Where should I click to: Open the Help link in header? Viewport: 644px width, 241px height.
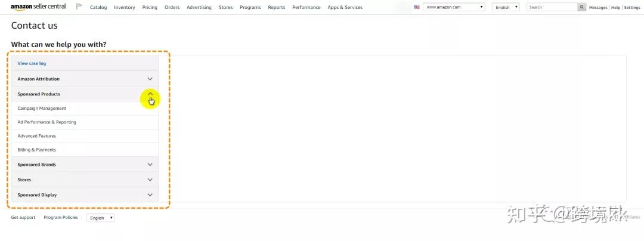pyautogui.click(x=615, y=7)
